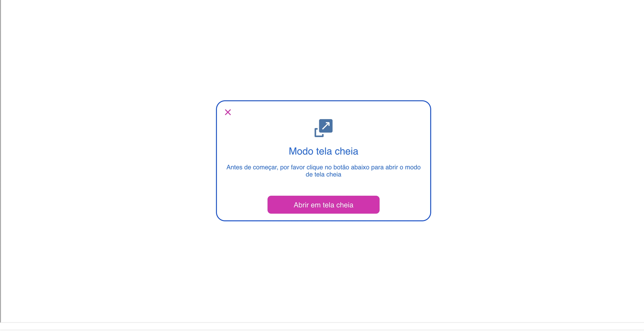Click the word botão in the description
Screen dimensions: 644x331
coord(341,167)
